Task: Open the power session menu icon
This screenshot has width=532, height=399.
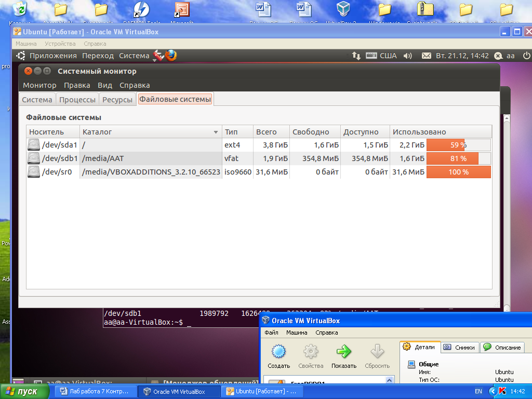Action: tap(527, 56)
